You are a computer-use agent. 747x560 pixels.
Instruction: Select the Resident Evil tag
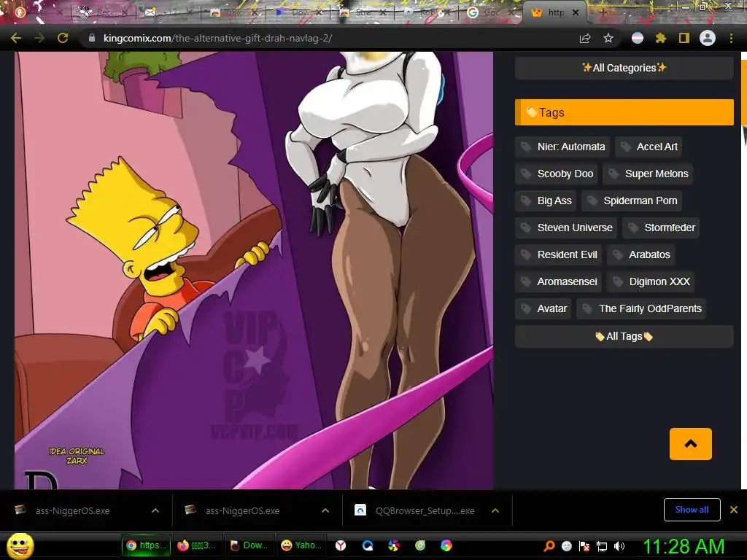click(558, 254)
